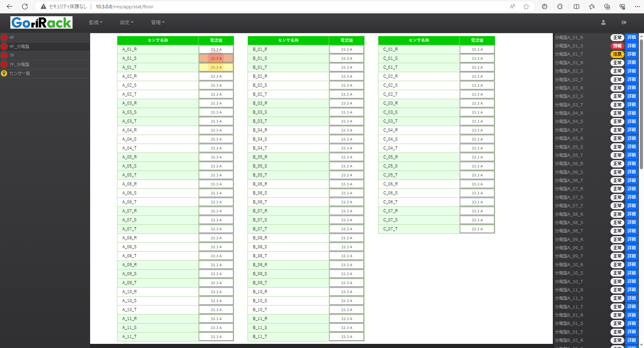
Task: Click the red 警報 badge for 分電盤A_01_S
Action: coord(617,46)
